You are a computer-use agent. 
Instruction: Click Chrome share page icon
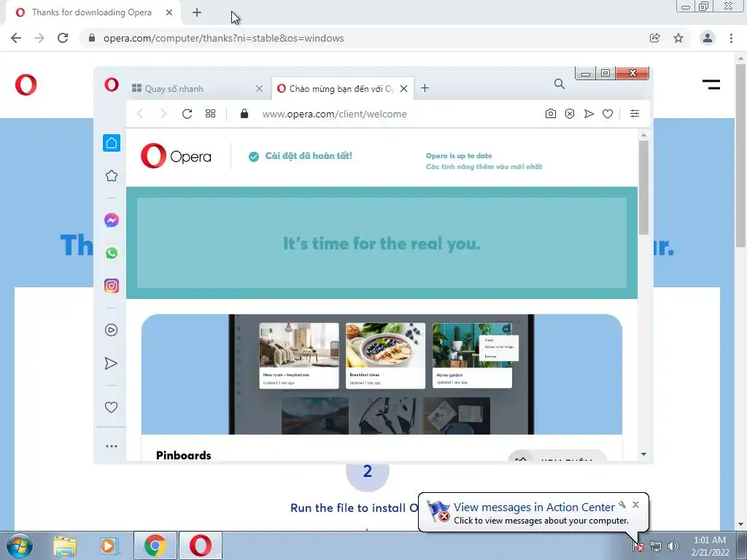(655, 38)
